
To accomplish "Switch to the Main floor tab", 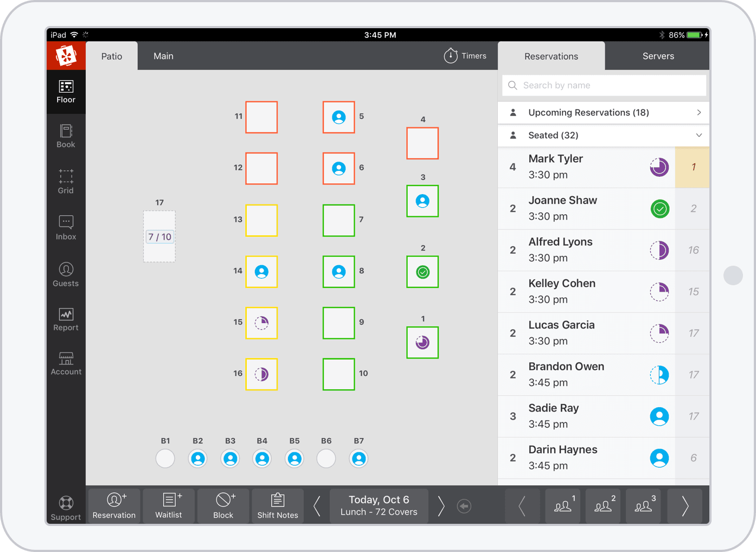I will 163,56.
